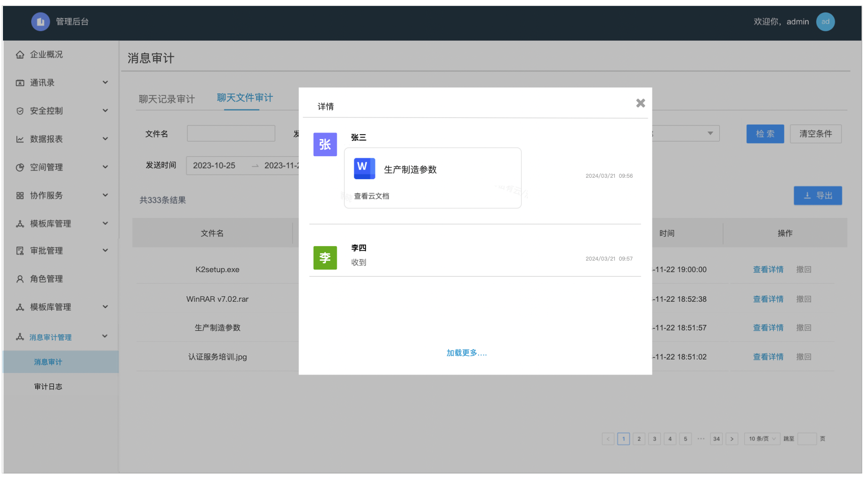
Task: Open 企业概况 in the sidebar
Action: click(46, 55)
